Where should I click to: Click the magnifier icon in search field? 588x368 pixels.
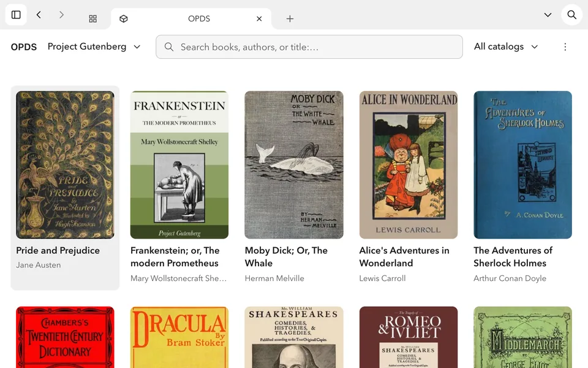(x=169, y=47)
